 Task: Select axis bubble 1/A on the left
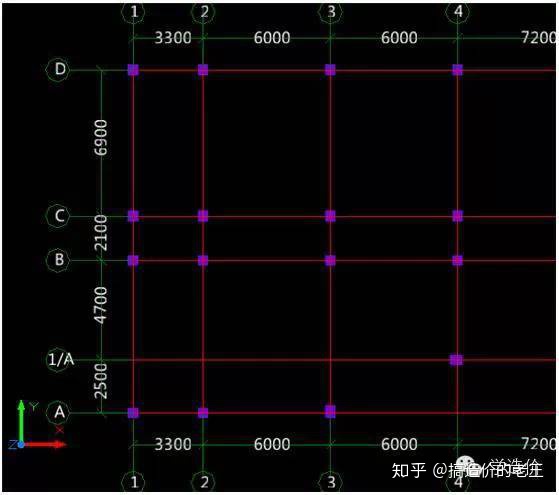tap(61, 359)
